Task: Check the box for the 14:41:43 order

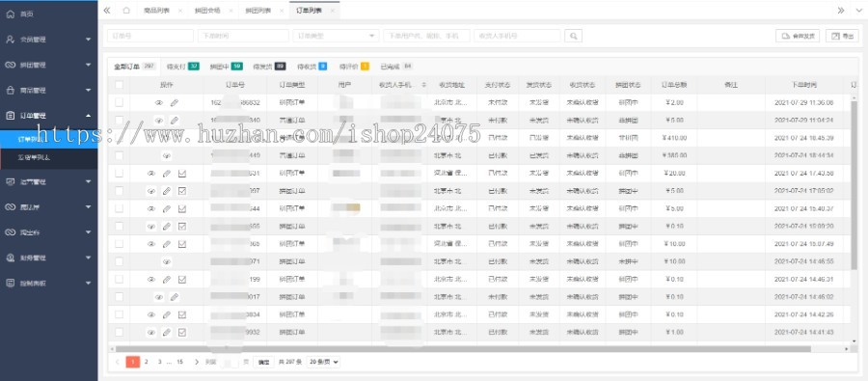Action: tap(119, 332)
